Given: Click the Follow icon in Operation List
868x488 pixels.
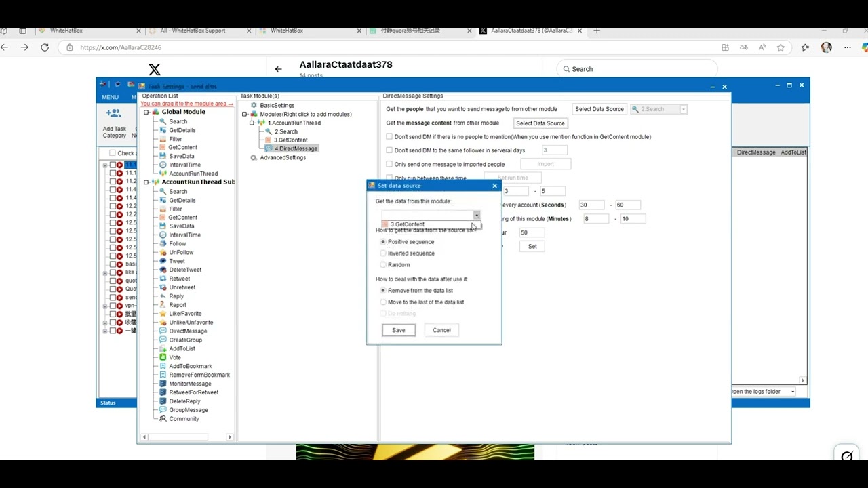Looking at the screenshot, I should pos(163,243).
